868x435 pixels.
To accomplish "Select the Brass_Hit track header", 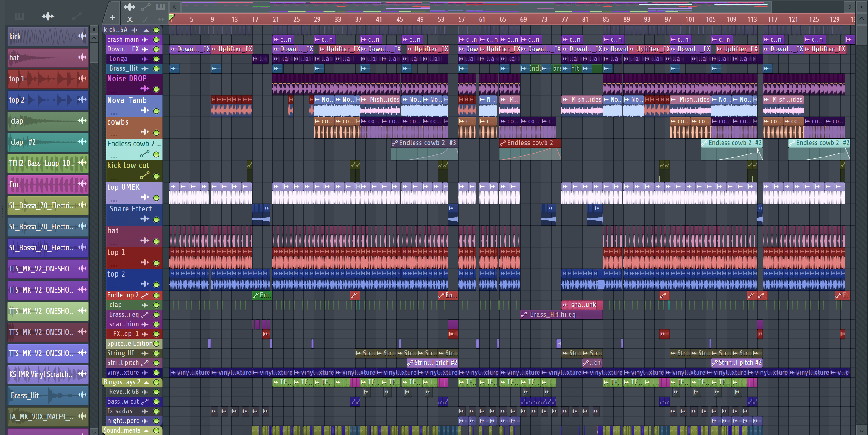I will pyautogui.click(x=134, y=68).
